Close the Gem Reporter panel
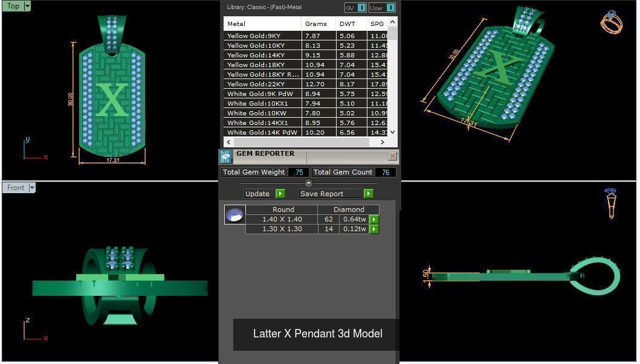Screen dimensions: 640x364 [x=392, y=156]
